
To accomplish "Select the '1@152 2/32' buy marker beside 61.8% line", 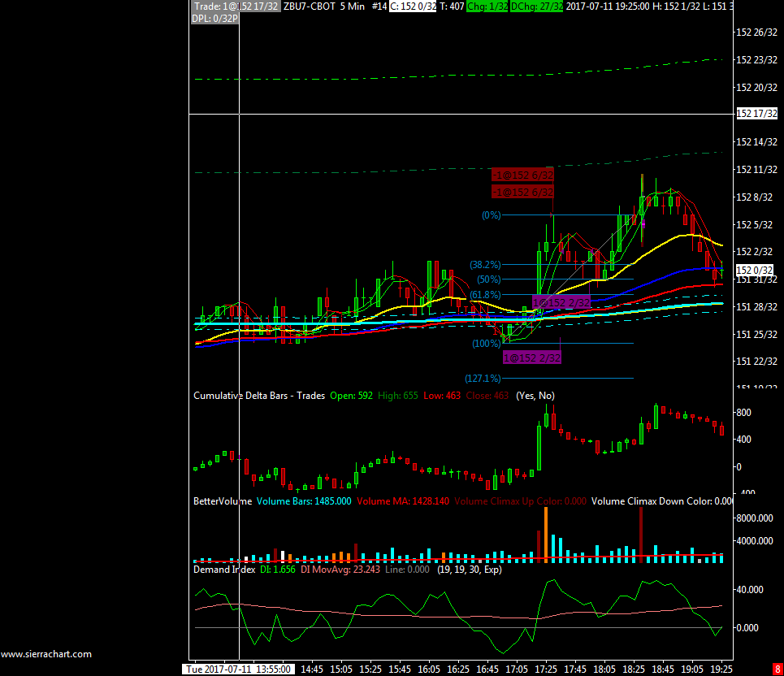I will click(561, 302).
